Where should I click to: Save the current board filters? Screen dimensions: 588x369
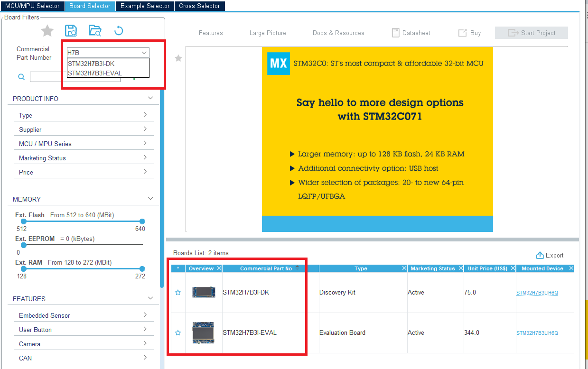(x=71, y=30)
